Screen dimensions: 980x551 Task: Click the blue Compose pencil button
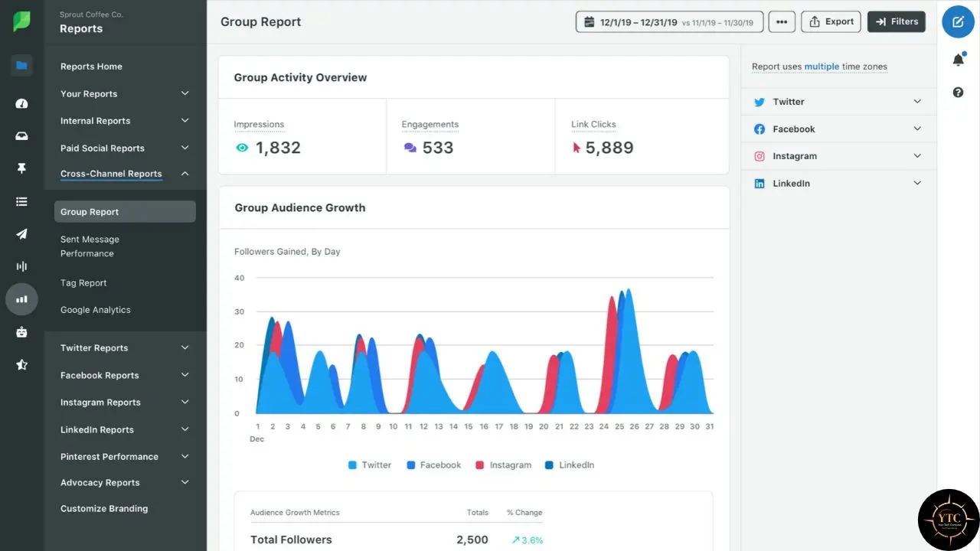click(958, 21)
